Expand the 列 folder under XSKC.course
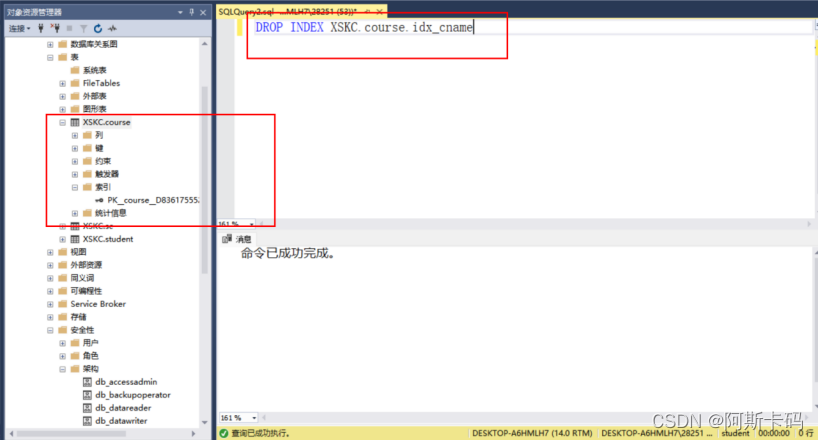 pos(75,135)
